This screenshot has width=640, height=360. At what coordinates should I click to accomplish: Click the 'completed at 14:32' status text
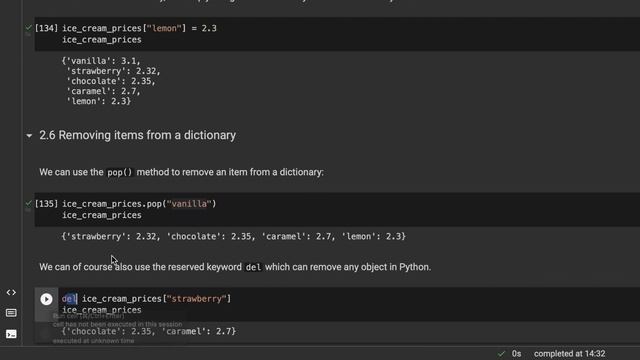point(569,354)
